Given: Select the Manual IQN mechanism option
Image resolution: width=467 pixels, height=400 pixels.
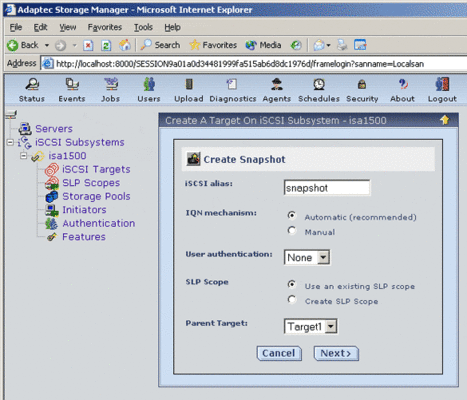Looking at the screenshot, I should click(292, 230).
